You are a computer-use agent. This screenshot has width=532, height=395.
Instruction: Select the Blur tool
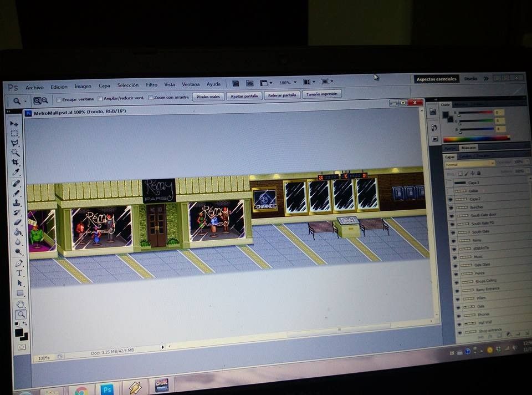(18, 242)
